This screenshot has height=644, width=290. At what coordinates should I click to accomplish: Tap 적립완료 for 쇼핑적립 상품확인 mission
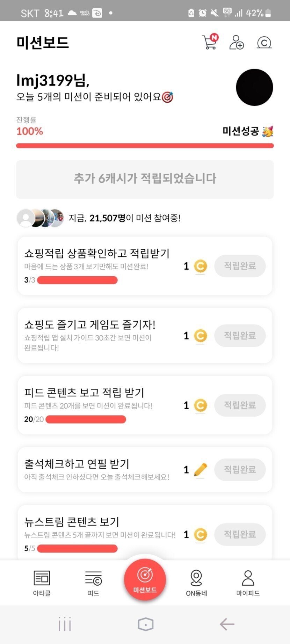[240, 266]
